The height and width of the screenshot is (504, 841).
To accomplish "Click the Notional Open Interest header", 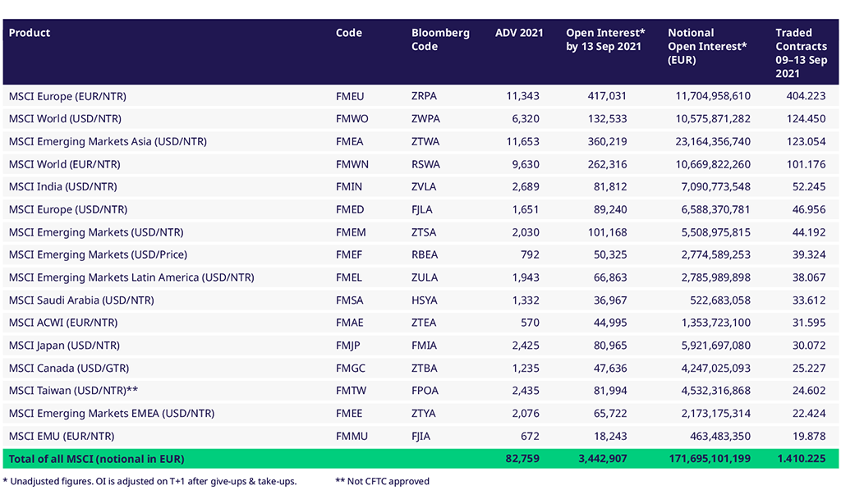I will 707,46.
